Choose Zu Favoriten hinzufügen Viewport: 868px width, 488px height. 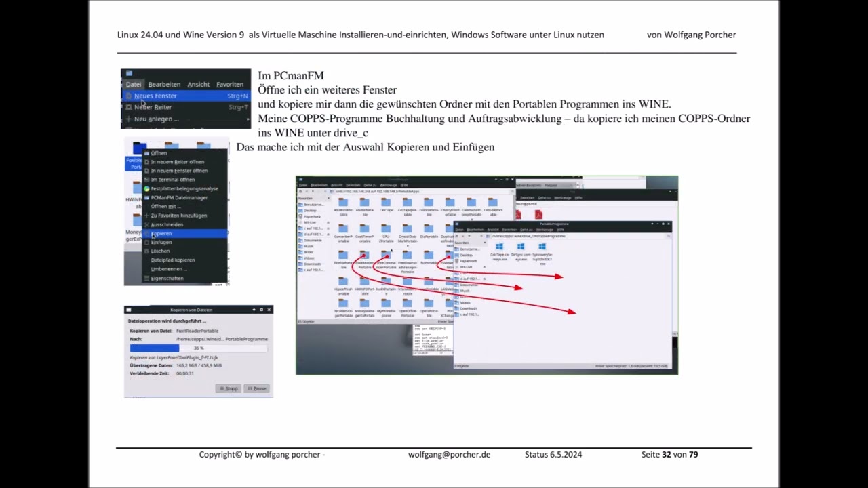pos(184,216)
